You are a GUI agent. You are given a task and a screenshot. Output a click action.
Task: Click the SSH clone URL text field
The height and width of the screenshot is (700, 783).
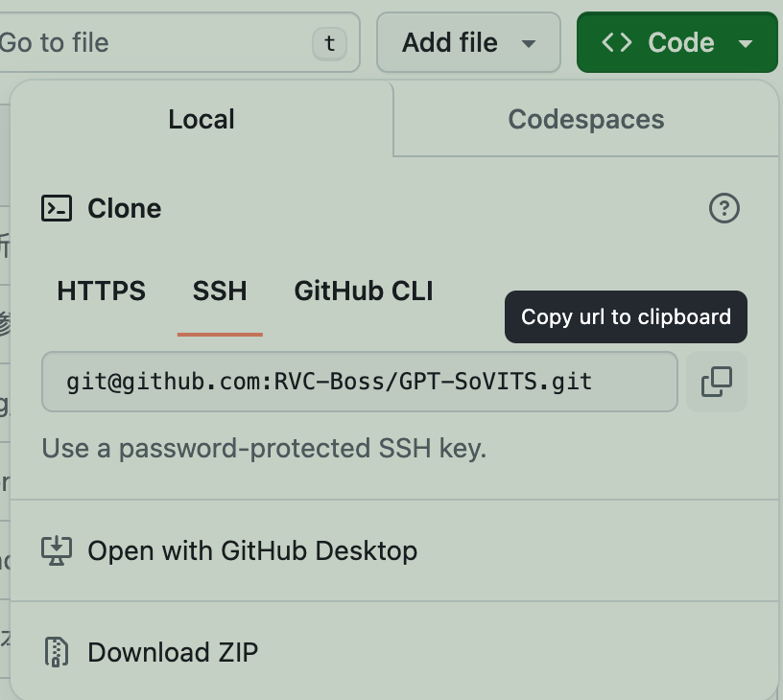[x=359, y=382]
